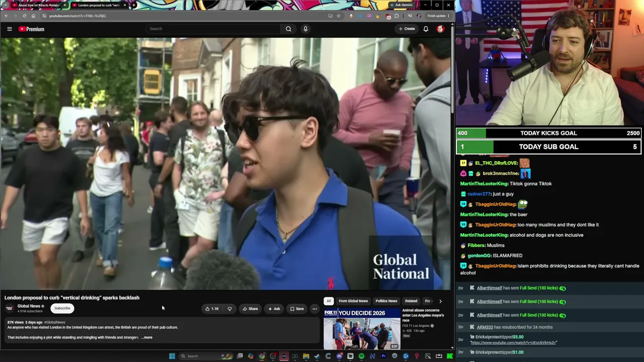Open the Chrome profile avatar in the toolbar
This screenshot has height=362, width=644.
pyautogui.click(x=419, y=16)
